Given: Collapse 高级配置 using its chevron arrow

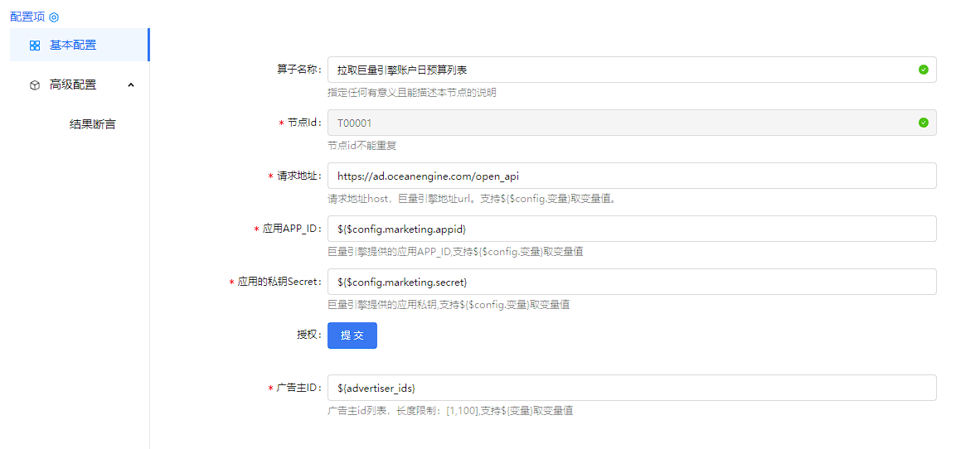Looking at the screenshot, I should coord(131,84).
